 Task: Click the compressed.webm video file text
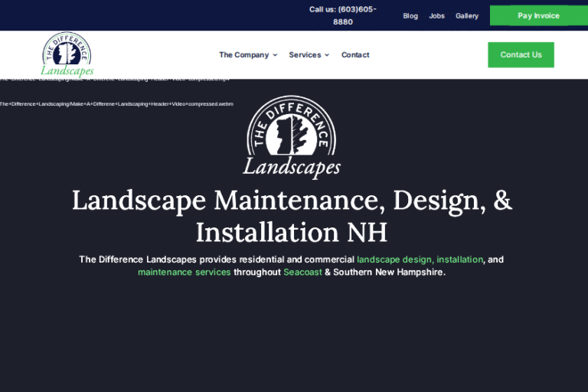116,103
